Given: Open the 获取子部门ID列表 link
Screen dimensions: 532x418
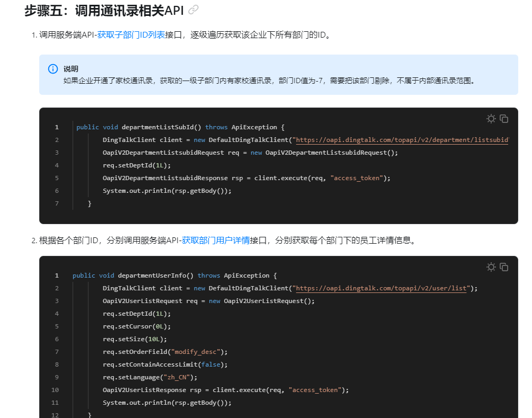Looking at the screenshot, I should pyautogui.click(x=131, y=35).
